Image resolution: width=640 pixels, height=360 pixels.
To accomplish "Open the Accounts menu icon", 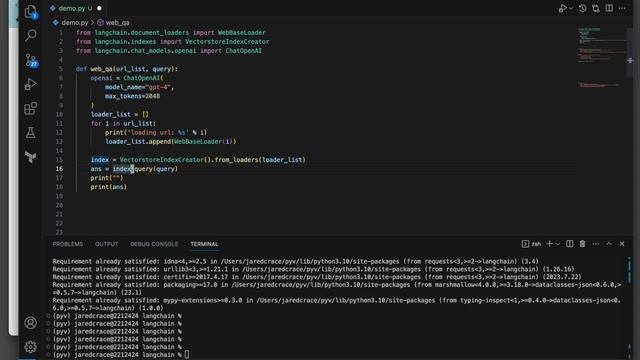I will [x=31, y=323].
